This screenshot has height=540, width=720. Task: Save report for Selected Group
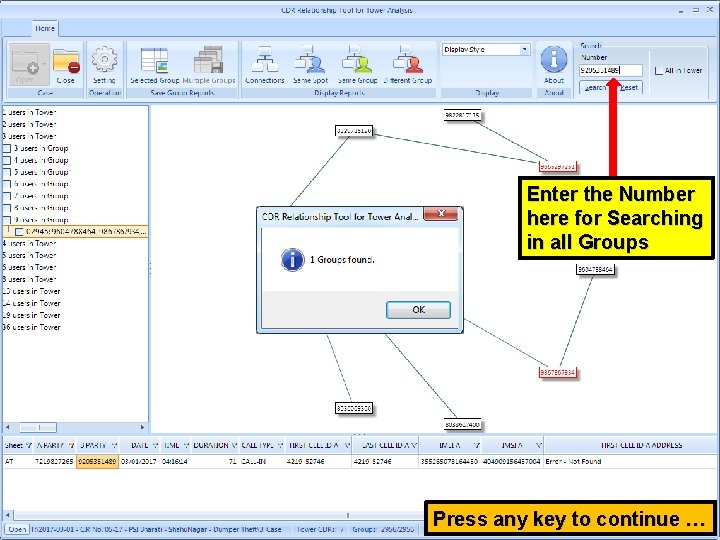click(154, 65)
